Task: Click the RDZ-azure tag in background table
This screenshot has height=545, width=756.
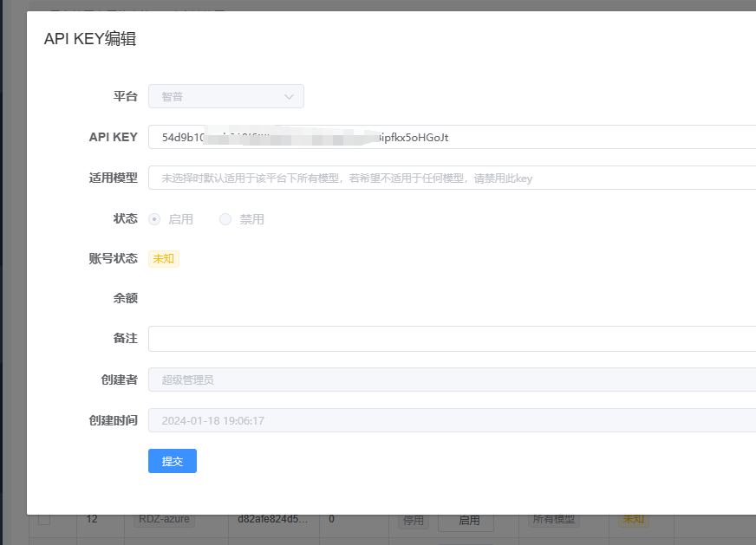Action: tap(164, 519)
